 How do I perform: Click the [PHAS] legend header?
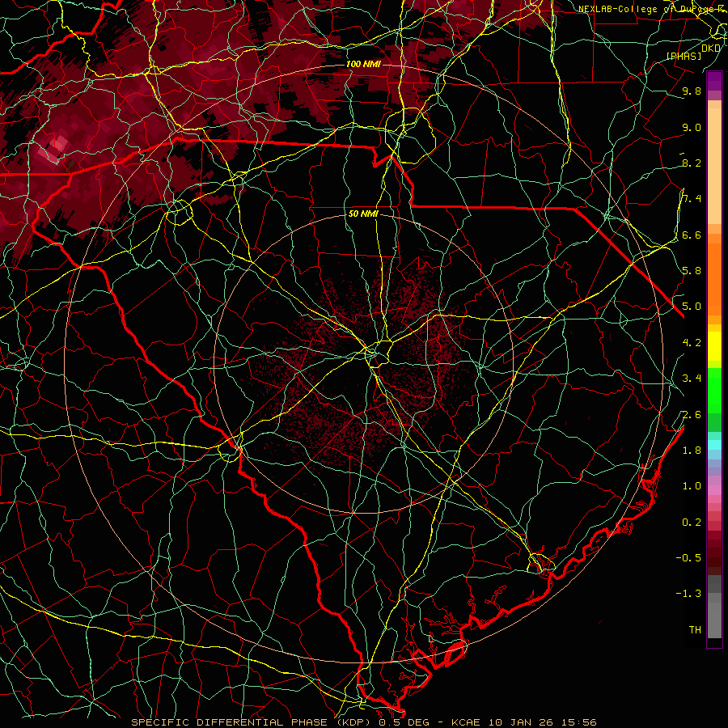pos(684,56)
